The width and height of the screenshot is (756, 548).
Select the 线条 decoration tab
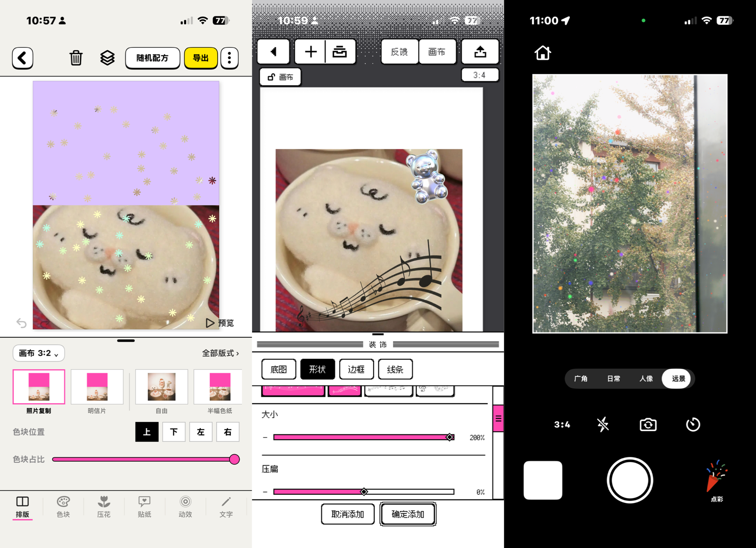pos(395,369)
